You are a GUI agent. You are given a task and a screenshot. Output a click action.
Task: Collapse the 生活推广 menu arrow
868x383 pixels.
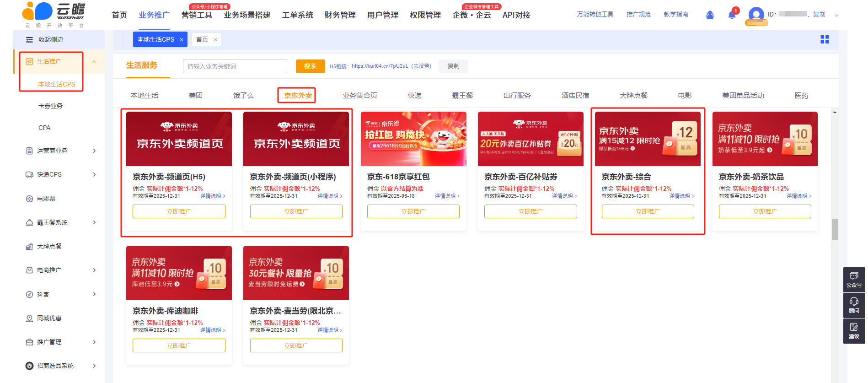coord(94,61)
